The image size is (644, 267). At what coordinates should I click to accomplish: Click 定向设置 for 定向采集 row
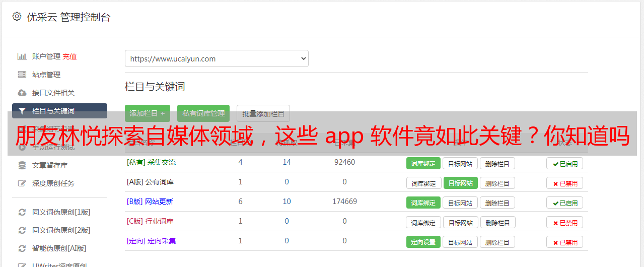pyautogui.click(x=423, y=242)
